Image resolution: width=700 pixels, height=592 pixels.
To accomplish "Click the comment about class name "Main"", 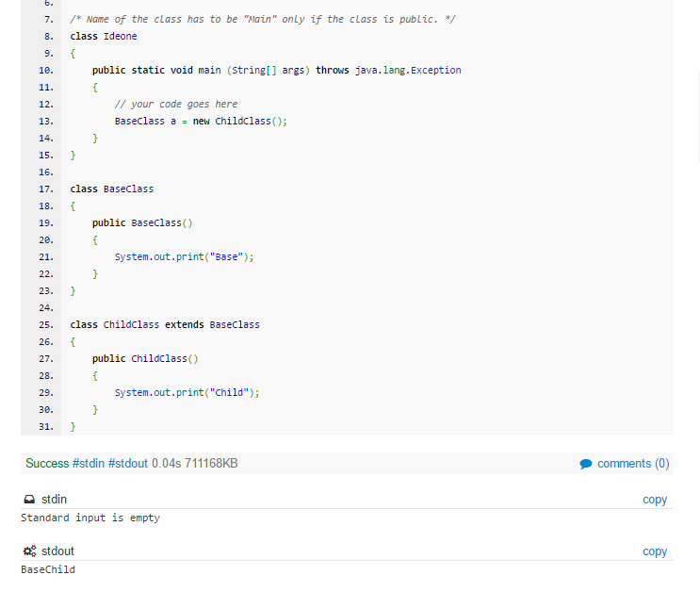I will coord(263,19).
